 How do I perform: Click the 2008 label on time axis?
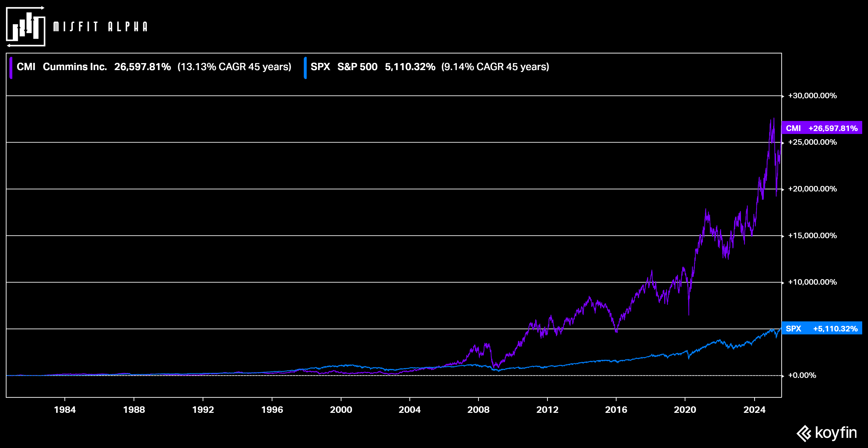click(x=478, y=410)
